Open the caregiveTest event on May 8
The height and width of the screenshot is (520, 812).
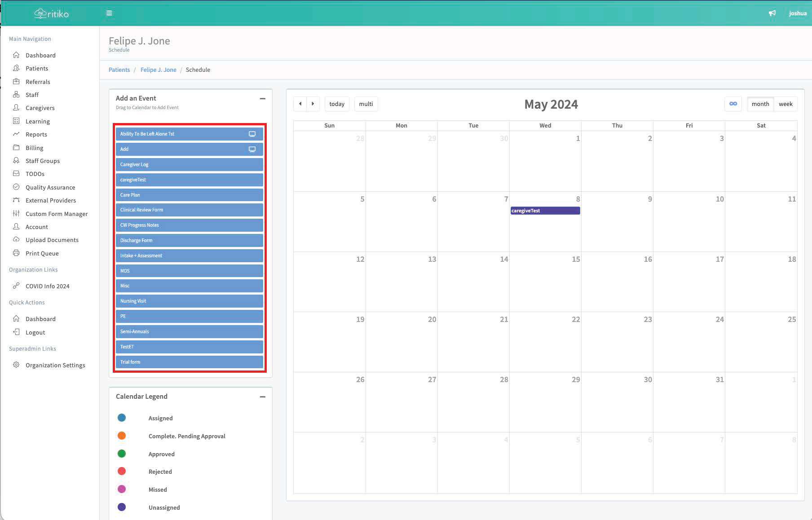[545, 211]
